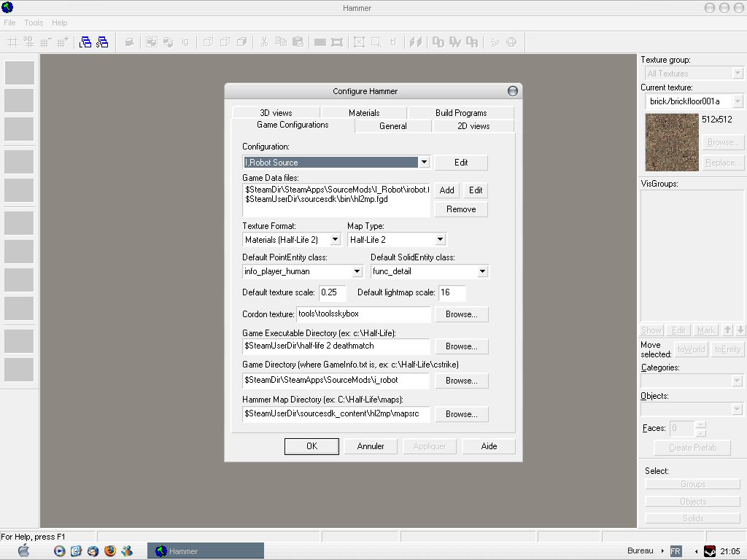Switch to the 2D views tab
The width and height of the screenshot is (747, 560).
[x=473, y=125]
